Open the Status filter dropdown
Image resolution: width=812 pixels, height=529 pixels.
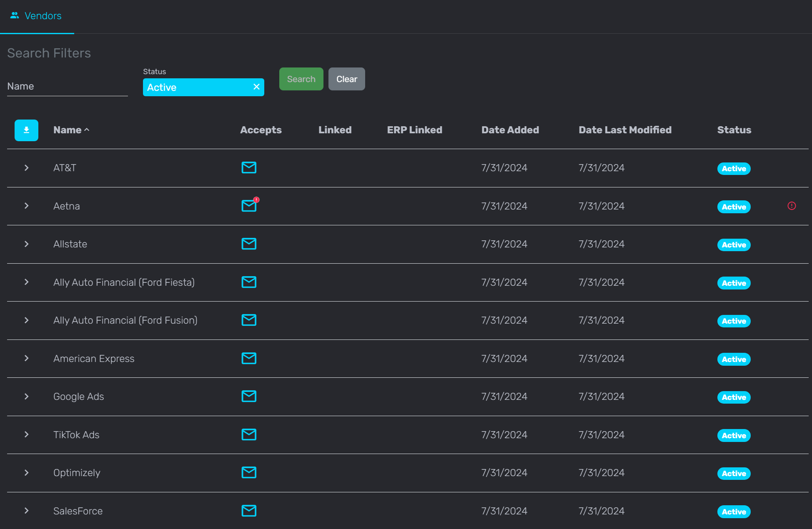tap(196, 87)
